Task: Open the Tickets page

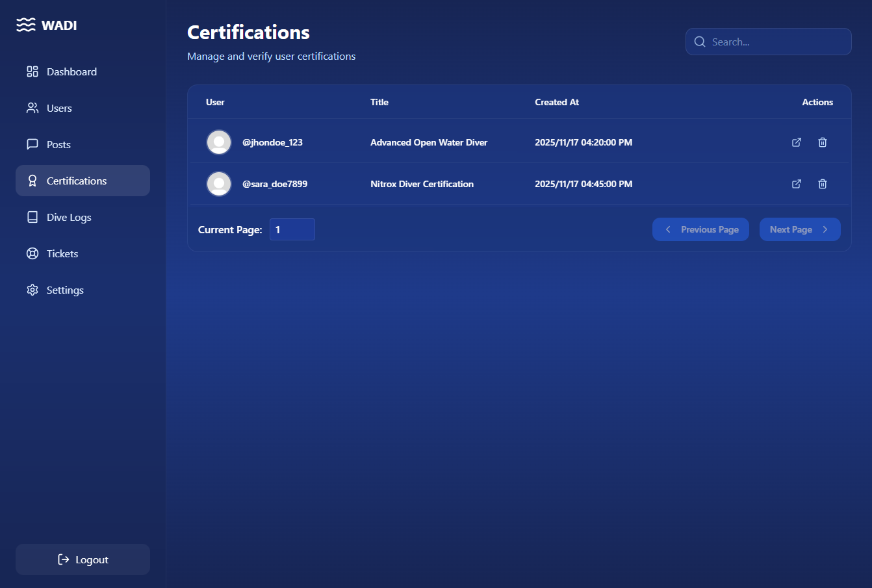Action: pyautogui.click(x=62, y=254)
